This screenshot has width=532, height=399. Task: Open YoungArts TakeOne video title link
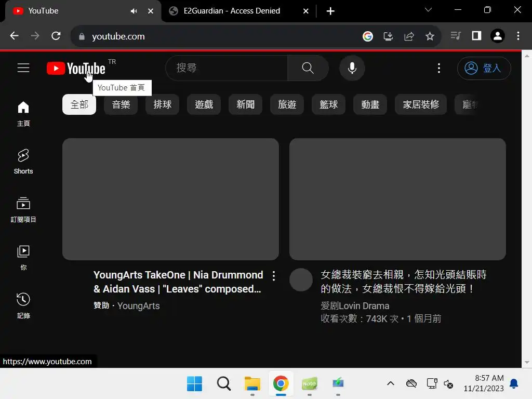(178, 282)
